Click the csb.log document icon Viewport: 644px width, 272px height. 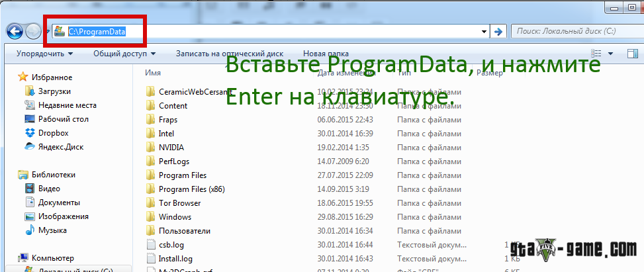tap(151, 245)
